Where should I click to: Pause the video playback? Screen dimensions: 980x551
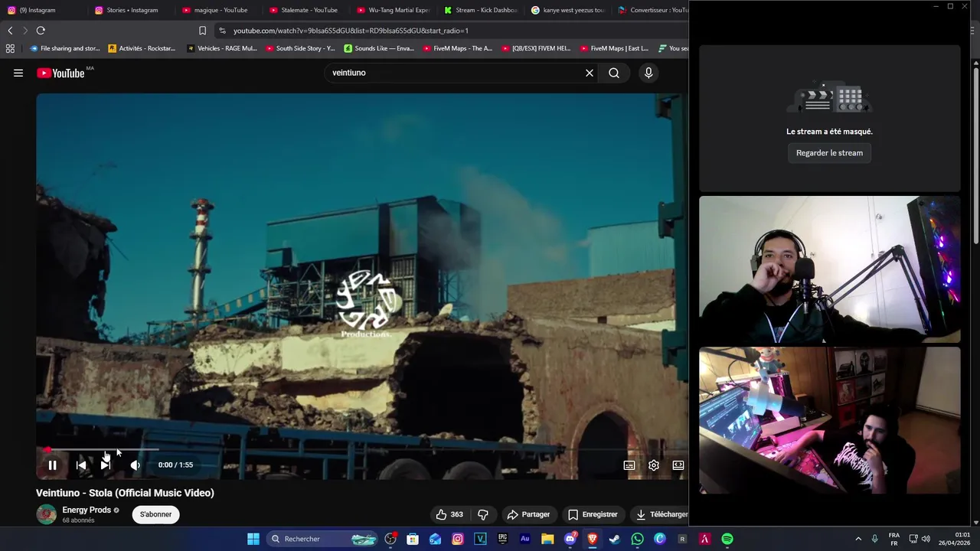click(52, 465)
